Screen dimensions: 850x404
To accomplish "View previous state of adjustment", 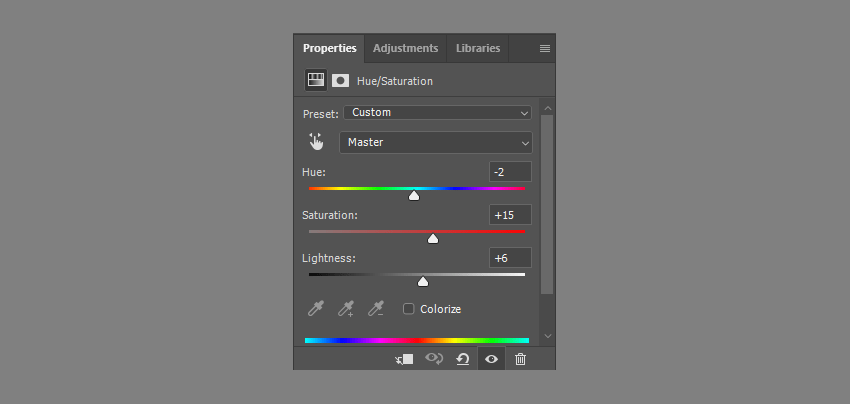I will point(434,358).
